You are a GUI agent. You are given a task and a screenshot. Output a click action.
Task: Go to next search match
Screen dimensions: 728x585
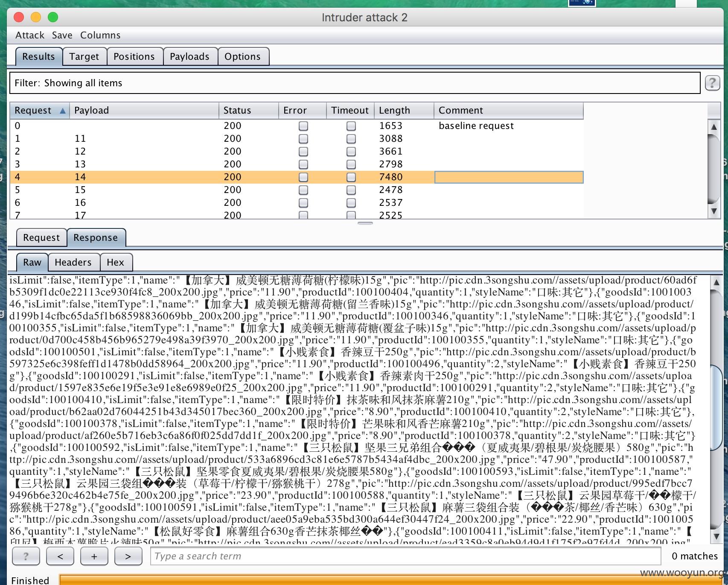[128, 556]
